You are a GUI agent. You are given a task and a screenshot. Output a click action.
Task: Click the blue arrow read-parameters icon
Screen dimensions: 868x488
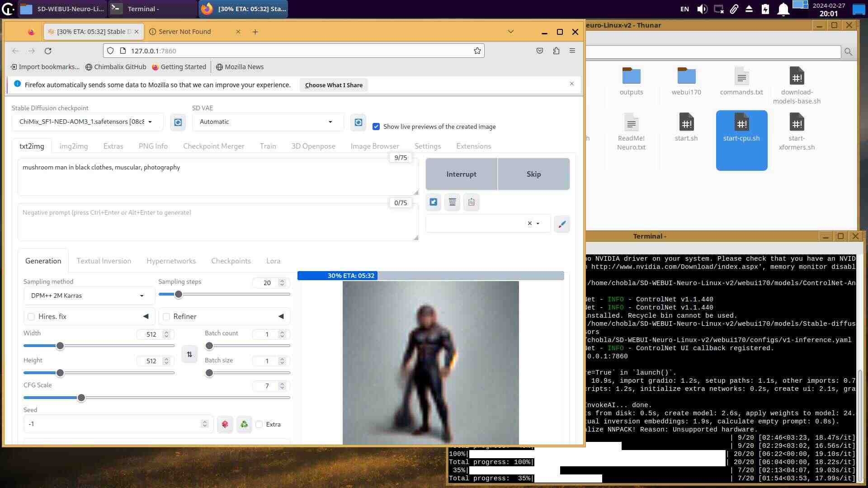pyautogui.click(x=433, y=202)
